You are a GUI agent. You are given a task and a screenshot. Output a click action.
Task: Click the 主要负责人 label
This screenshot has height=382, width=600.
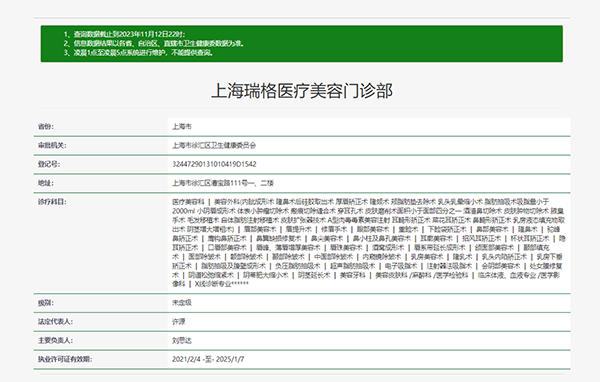click(x=55, y=340)
